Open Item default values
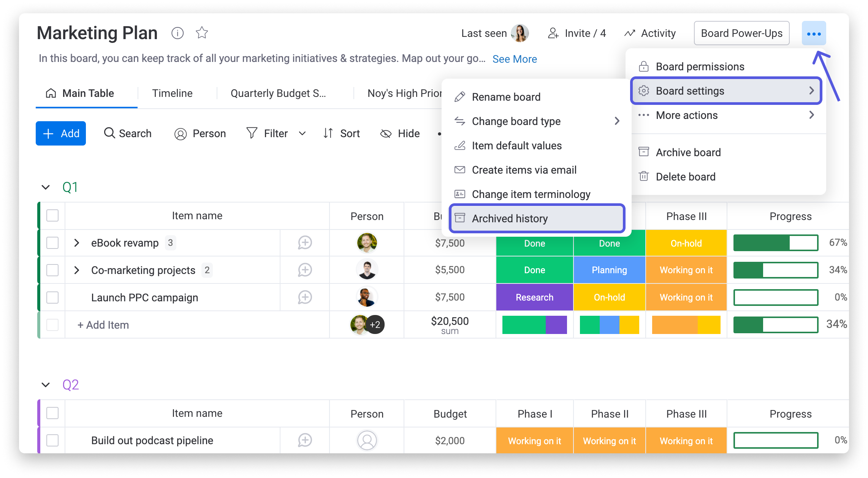 [x=537, y=146]
